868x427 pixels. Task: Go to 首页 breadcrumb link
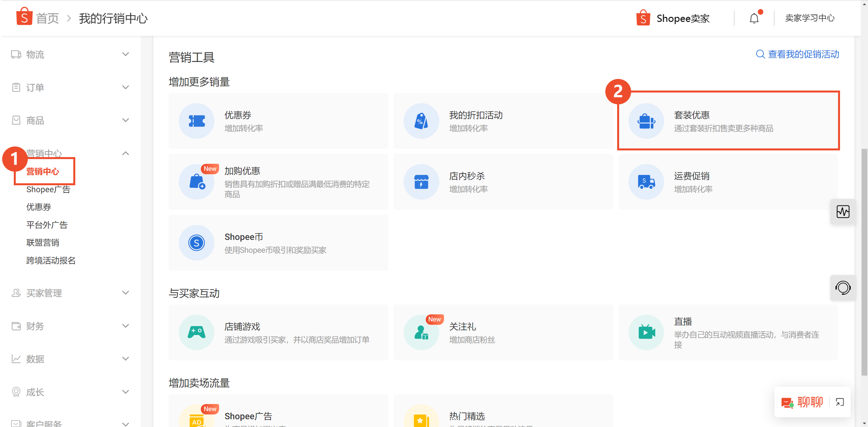(47, 18)
